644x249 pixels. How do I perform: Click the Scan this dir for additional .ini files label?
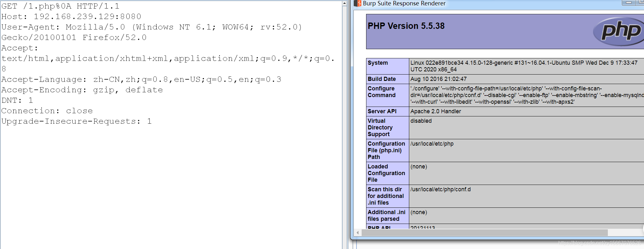click(x=386, y=196)
